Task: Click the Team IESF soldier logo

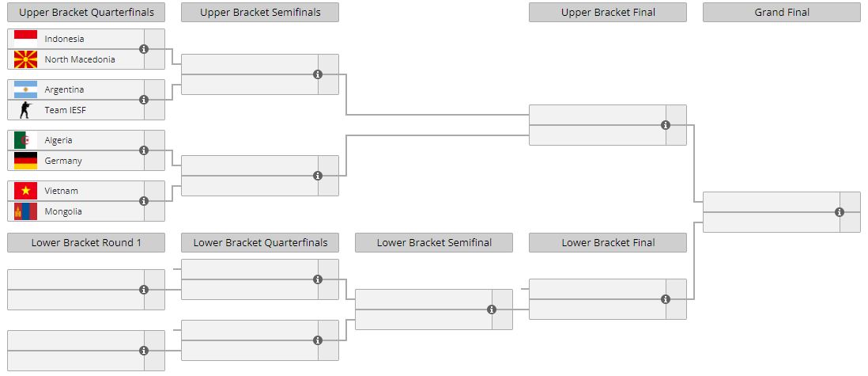Action: tap(25, 110)
